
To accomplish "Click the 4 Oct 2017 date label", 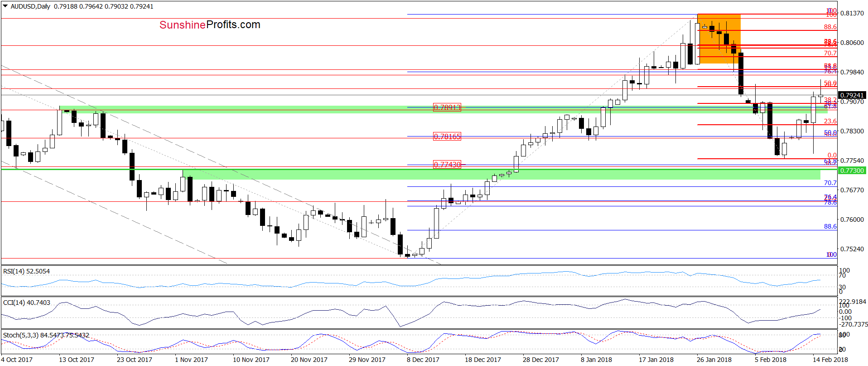I will point(17,360).
